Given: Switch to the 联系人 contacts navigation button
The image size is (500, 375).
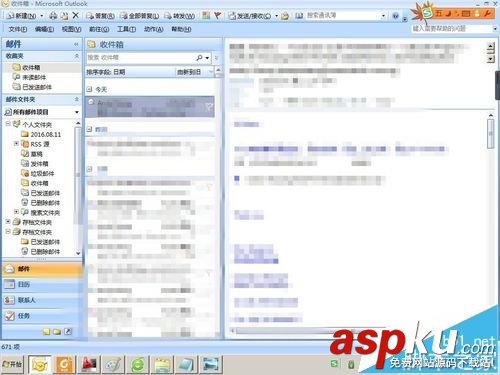Looking at the screenshot, I should click(42, 300).
